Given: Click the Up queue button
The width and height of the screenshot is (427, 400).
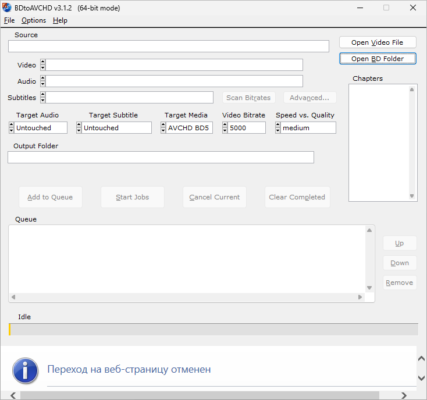Looking at the screenshot, I should 399,243.
